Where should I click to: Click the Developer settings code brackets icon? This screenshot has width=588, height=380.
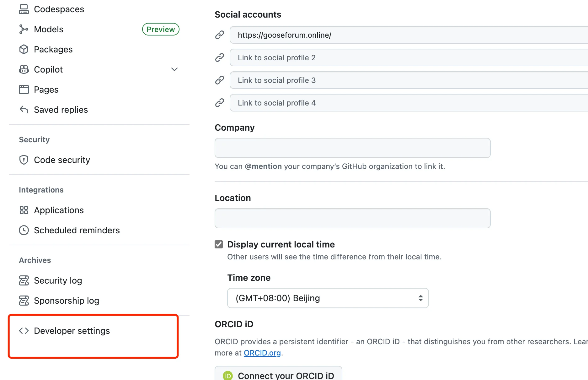click(x=24, y=331)
